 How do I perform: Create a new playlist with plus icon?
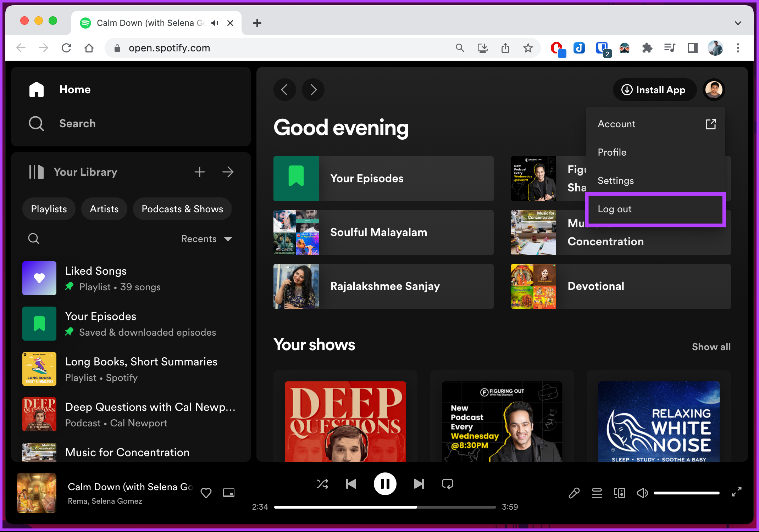coord(200,172)
